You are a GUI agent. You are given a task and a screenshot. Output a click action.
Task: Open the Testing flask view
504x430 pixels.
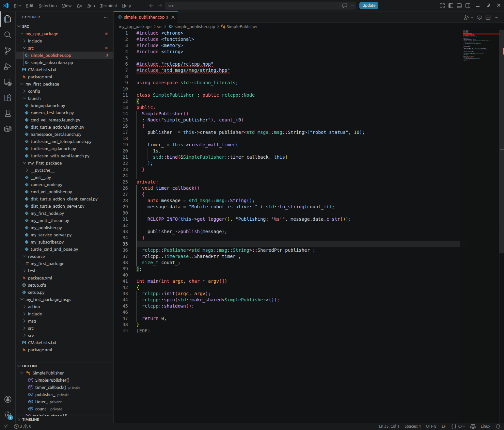coord(8,113)
